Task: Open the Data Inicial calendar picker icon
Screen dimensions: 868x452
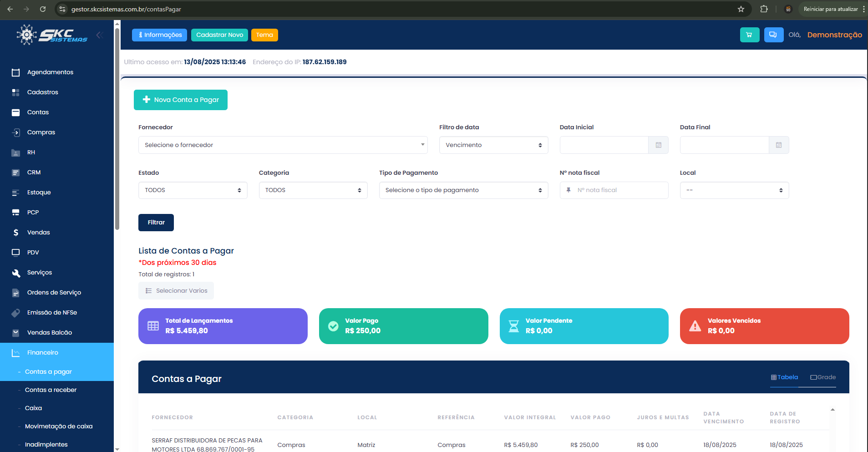Action: pyautogui.click(x=658, y=145)
